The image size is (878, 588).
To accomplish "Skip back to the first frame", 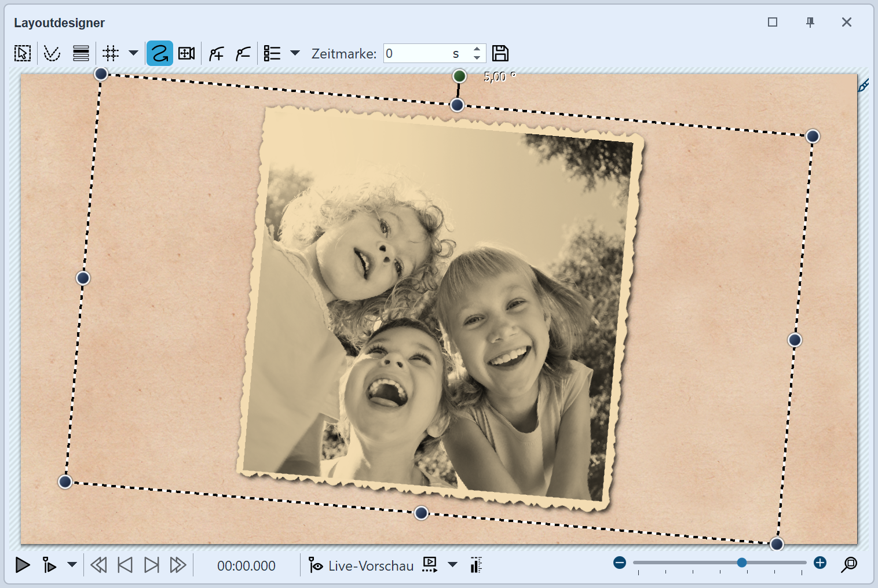I will [x=124, y=565].
